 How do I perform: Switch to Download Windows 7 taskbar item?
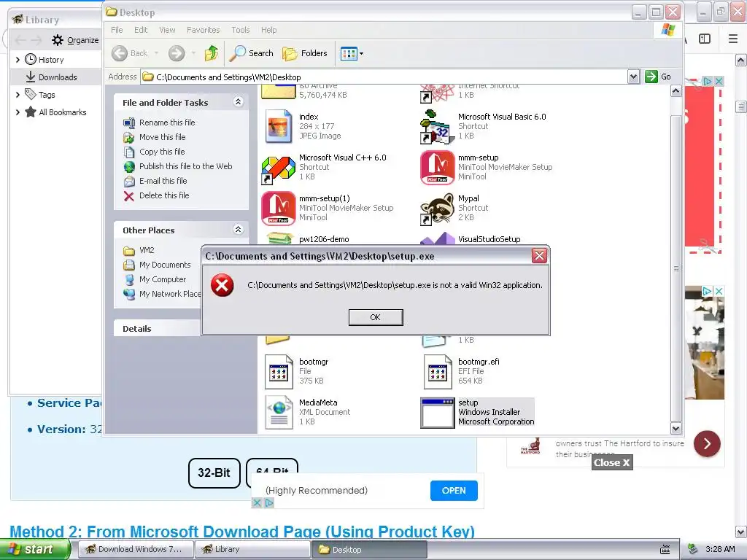coord(135,549)
